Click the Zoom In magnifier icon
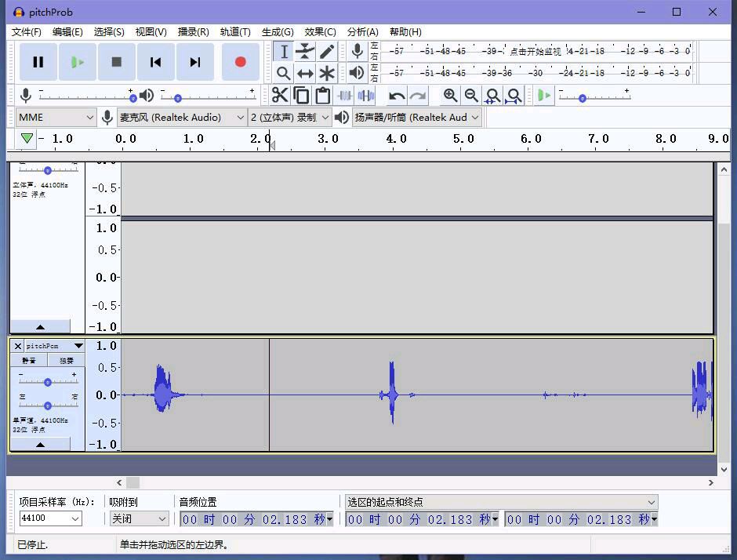 click(x=450, y=96)
